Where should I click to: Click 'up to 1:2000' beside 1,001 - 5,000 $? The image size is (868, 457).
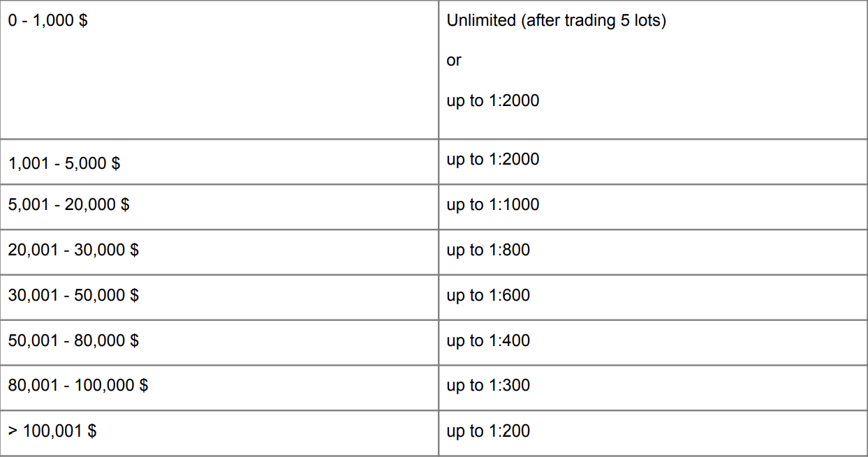492,159
